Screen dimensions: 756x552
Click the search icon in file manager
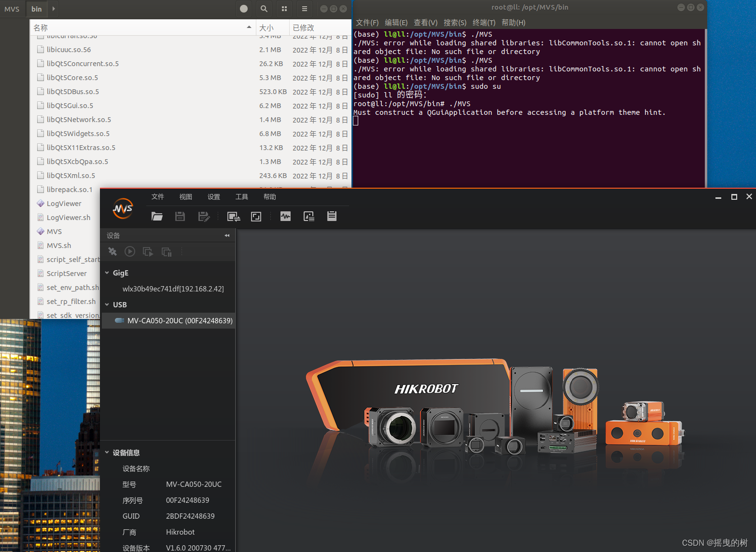click(264, 9)
